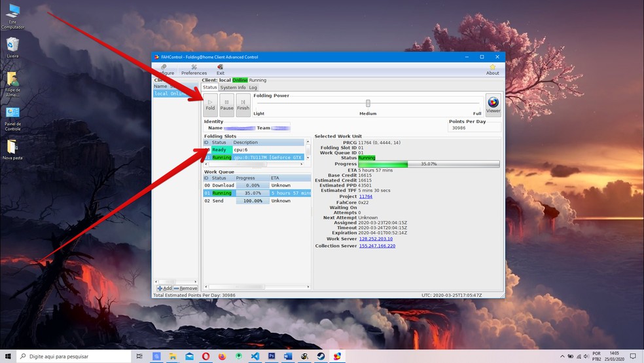
Task: Launch Opera browser from taskbar
Action: (x=206, y=356)
